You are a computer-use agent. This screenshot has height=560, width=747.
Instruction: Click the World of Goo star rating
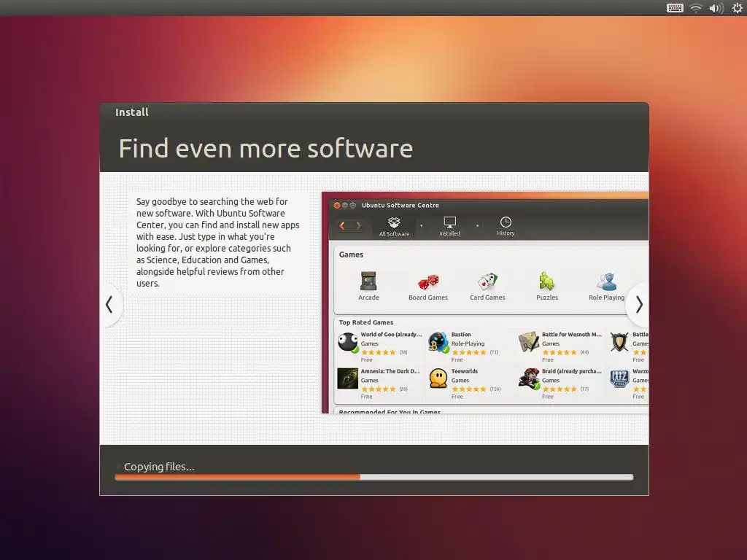tap(379, 352)
